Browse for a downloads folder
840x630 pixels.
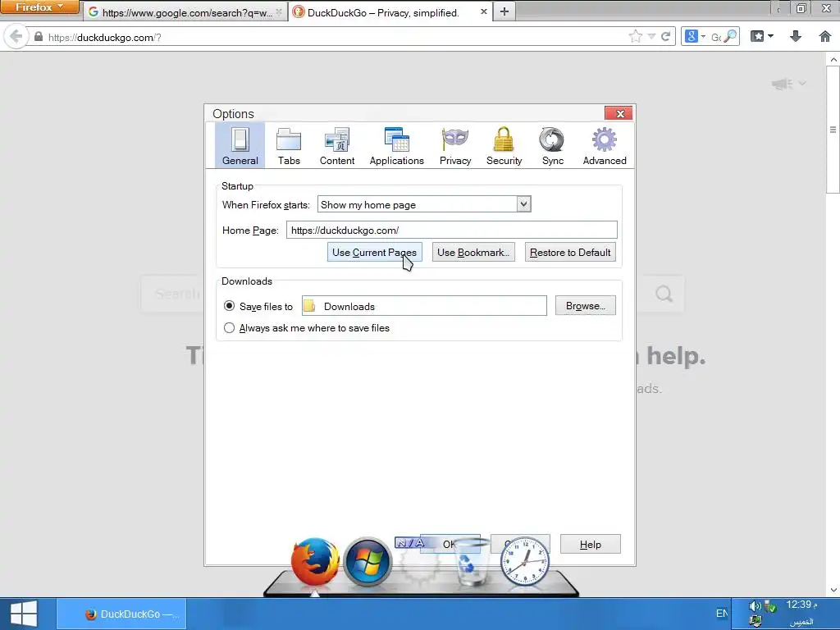click(x=585, y=305)
